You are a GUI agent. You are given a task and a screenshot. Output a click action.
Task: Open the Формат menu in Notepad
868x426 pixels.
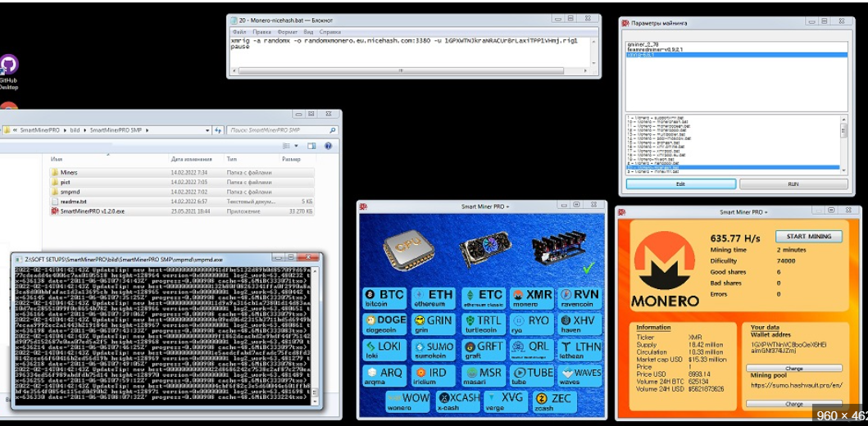pos(288,32)
